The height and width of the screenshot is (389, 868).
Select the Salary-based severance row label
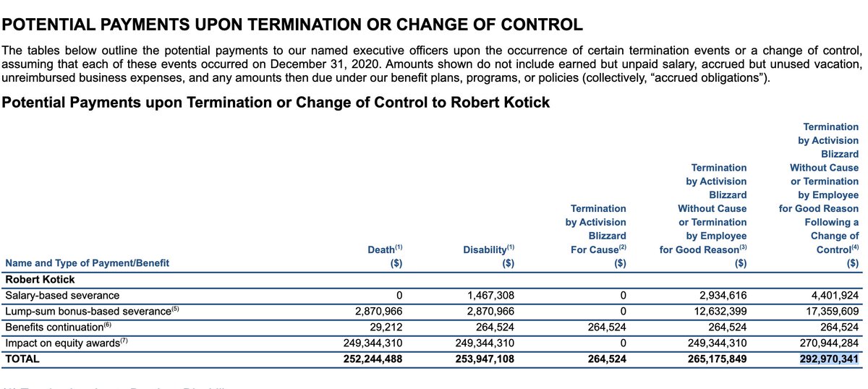[x=62, y=295]
